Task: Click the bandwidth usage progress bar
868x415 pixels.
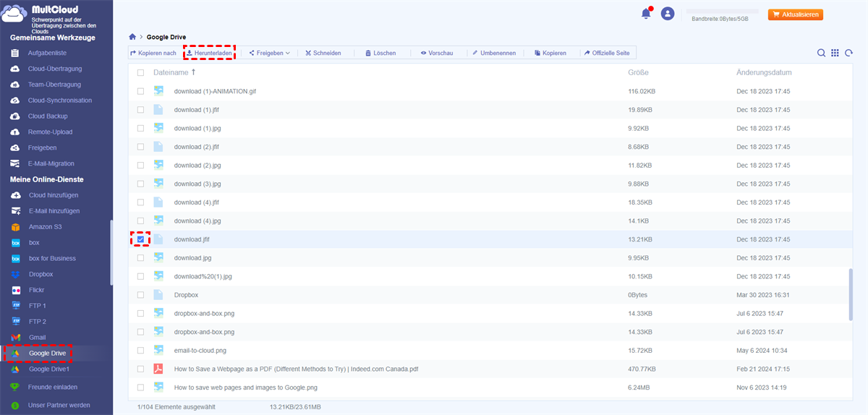Action: [722, 12]
